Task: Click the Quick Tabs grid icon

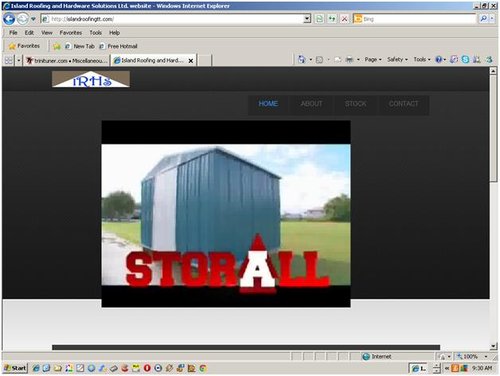Action: point(9,60)
